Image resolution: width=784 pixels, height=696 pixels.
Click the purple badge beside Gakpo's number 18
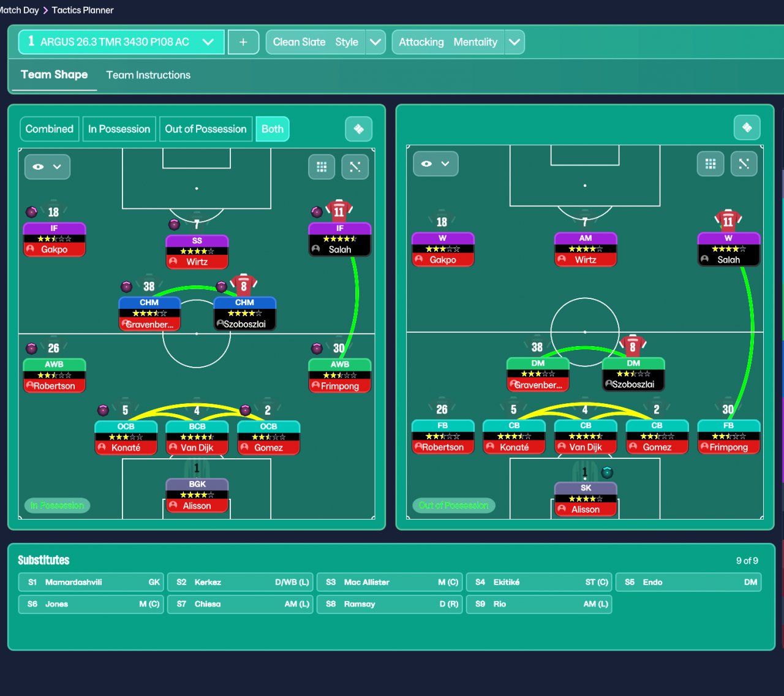[31, 212]
